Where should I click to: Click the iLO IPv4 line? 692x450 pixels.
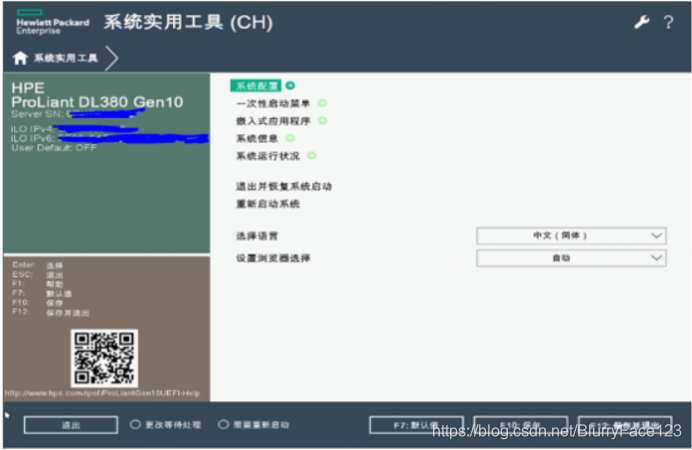pos(74,129)
